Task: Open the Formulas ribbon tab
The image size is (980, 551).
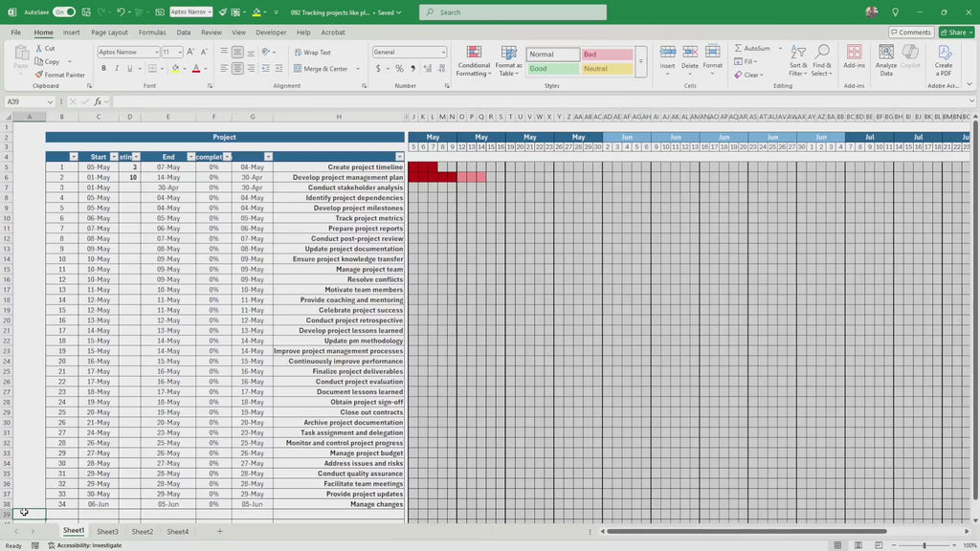Action: (x=151, y=33)
